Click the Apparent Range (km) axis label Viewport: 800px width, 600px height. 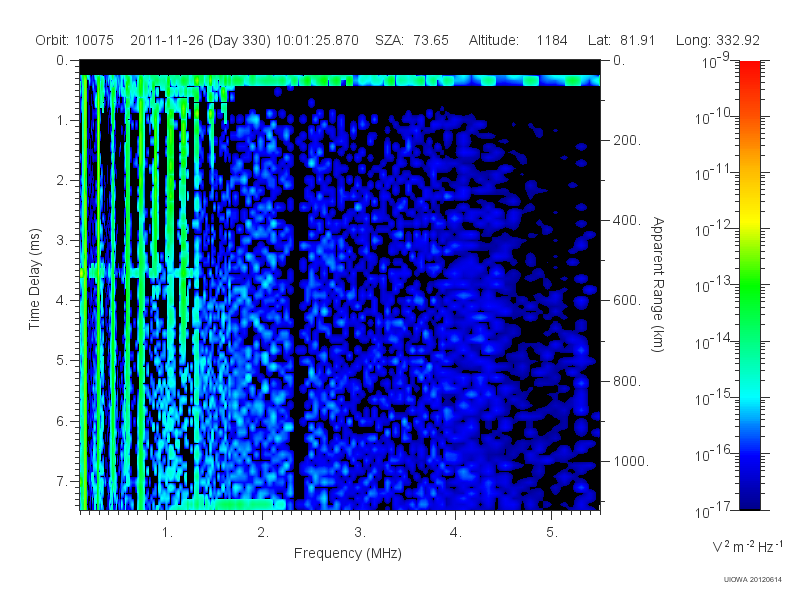658,284
